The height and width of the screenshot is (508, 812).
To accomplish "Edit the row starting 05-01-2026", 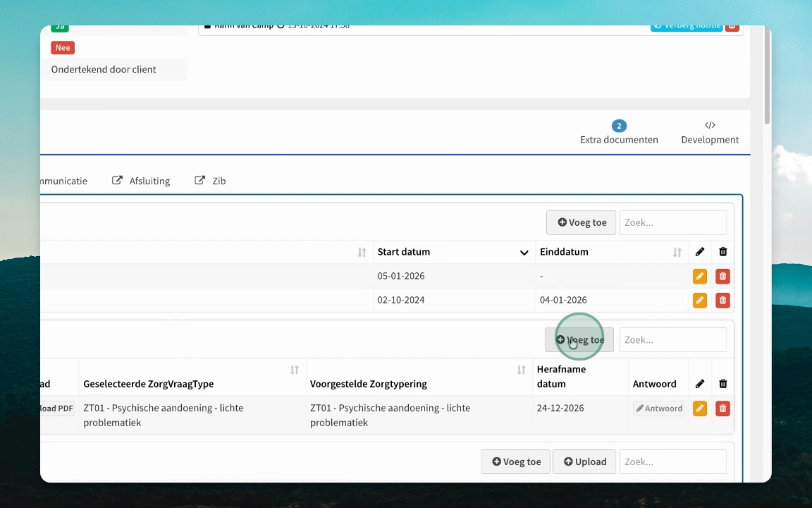I will click(700, 277).
